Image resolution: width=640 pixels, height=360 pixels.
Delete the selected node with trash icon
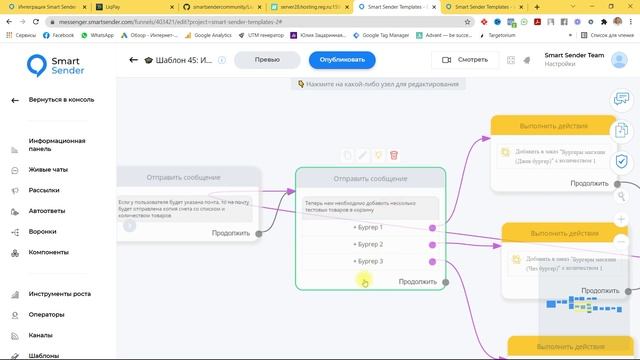[x=394, y=155]
